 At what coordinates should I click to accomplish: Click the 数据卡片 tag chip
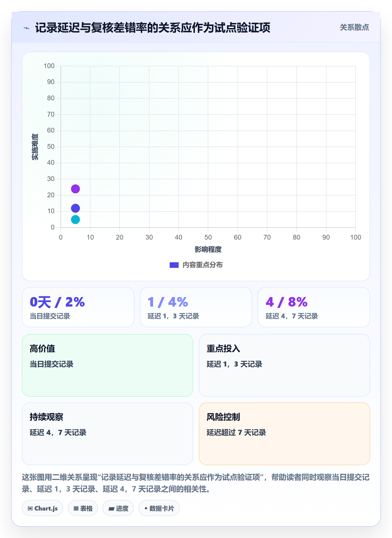[x=159, y=508]
